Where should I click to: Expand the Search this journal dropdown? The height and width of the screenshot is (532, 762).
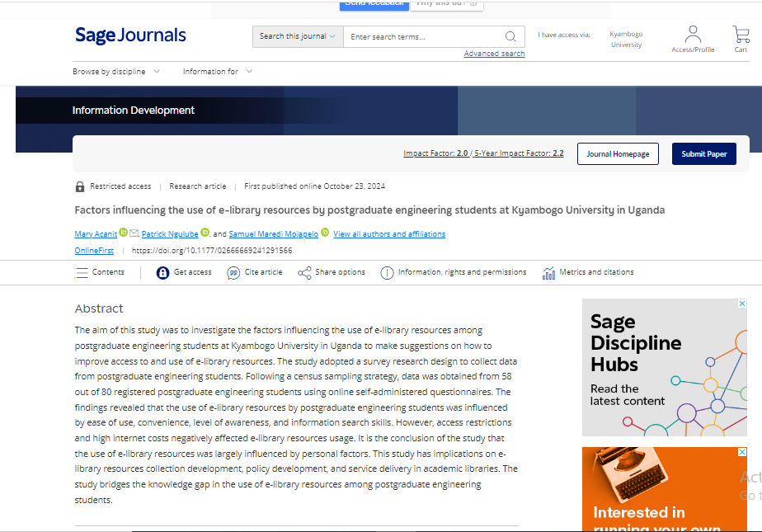point(298,36)
